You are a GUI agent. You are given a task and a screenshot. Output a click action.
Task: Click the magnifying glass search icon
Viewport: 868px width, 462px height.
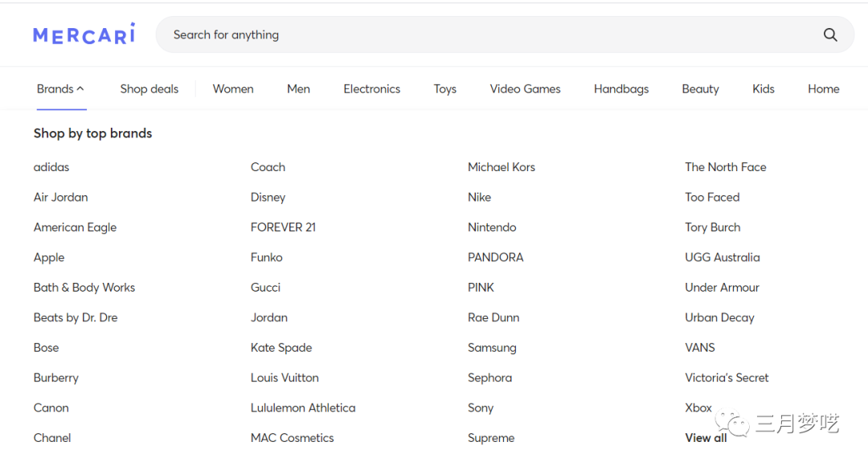[x=830, y=35]
